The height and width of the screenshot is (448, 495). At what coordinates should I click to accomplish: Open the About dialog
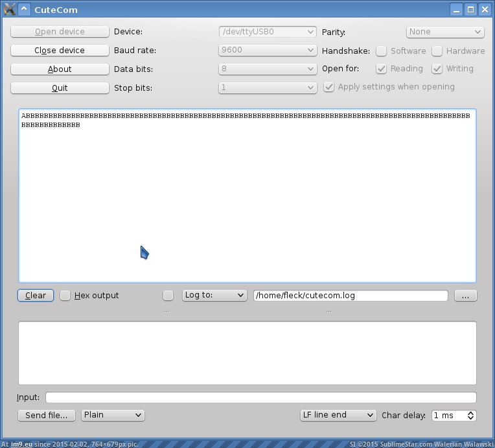coord(60,69)
